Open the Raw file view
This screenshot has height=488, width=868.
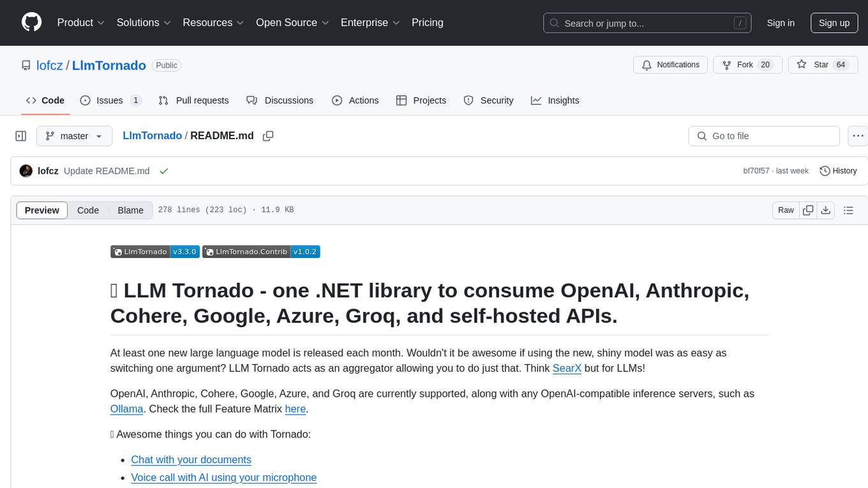tap(786, 210)
